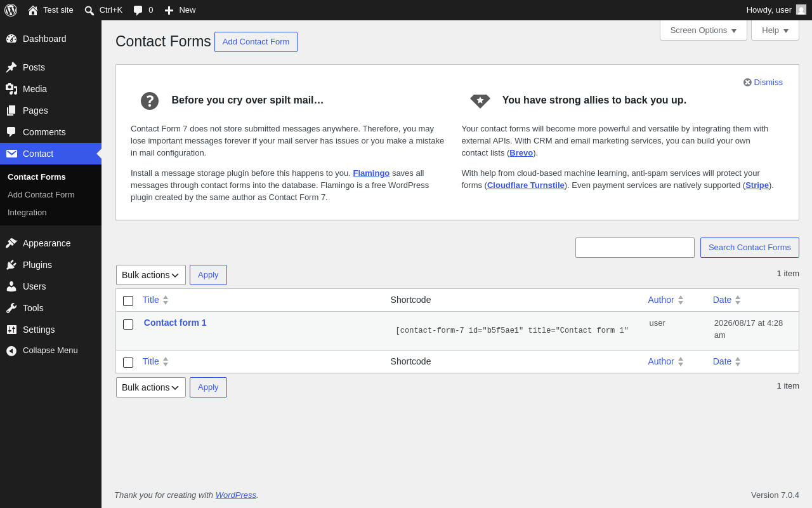Open the top Bulk actions dropdown
The width and height of the screenshot is (812, 508).
coord(151,275)
